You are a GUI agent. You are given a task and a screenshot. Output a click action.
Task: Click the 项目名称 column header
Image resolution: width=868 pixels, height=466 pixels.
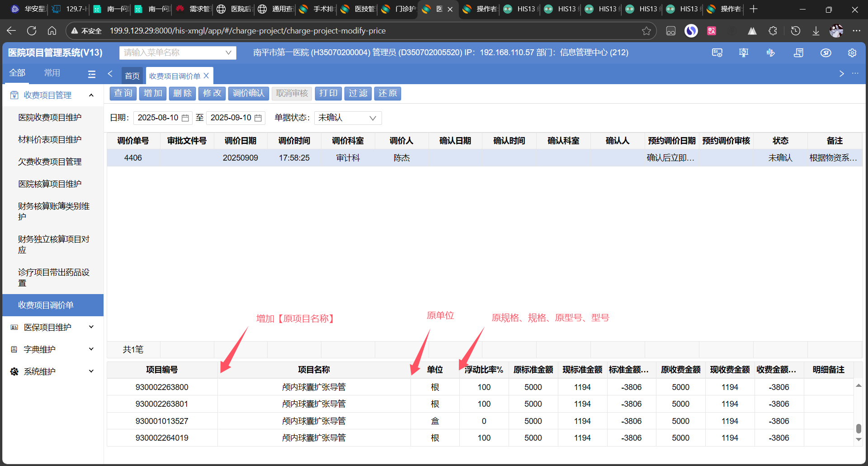314,370
